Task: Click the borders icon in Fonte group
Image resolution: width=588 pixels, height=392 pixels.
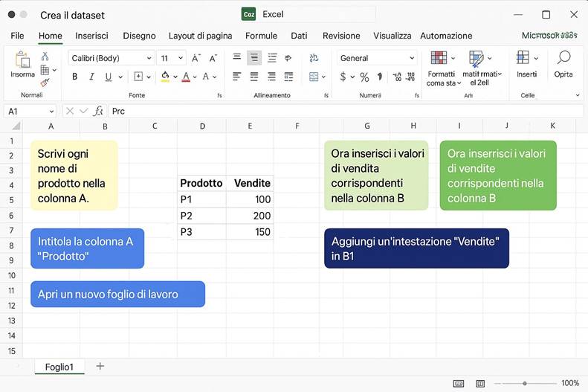Action: point(138,77)
